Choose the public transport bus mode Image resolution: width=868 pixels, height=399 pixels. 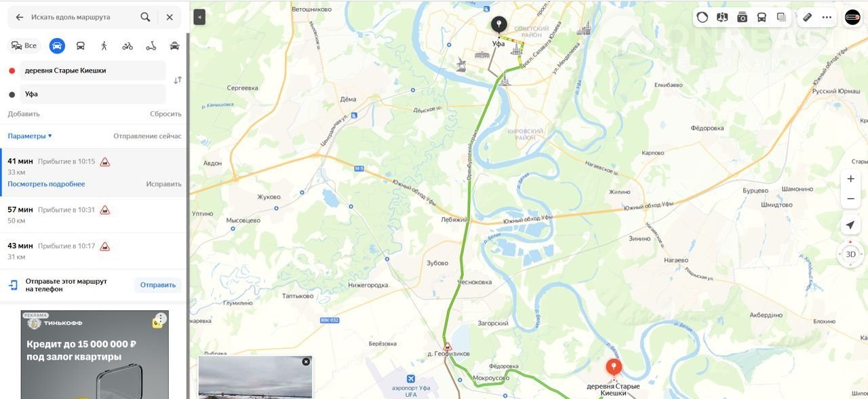pos(81,45)
